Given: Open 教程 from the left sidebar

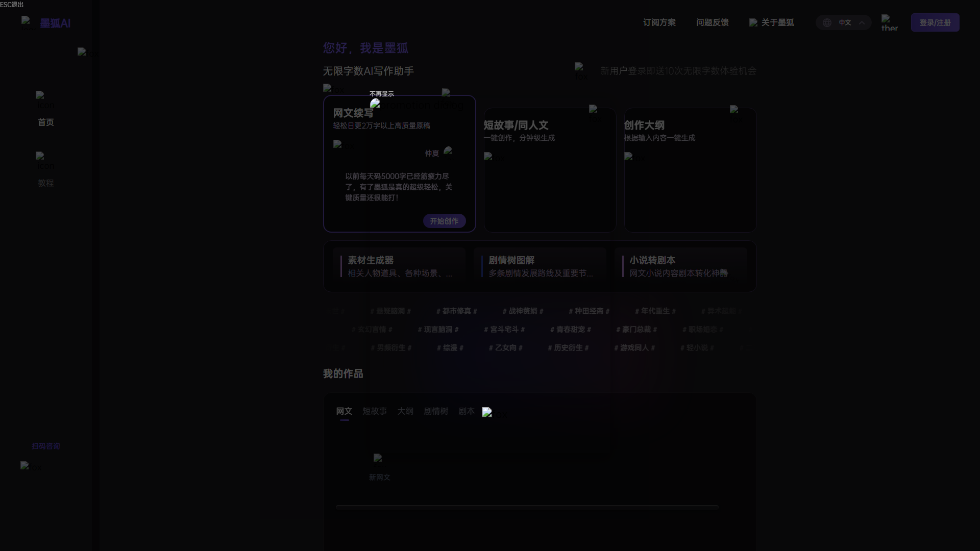Looking at the screenshot, I should click(x=45, y=183).
